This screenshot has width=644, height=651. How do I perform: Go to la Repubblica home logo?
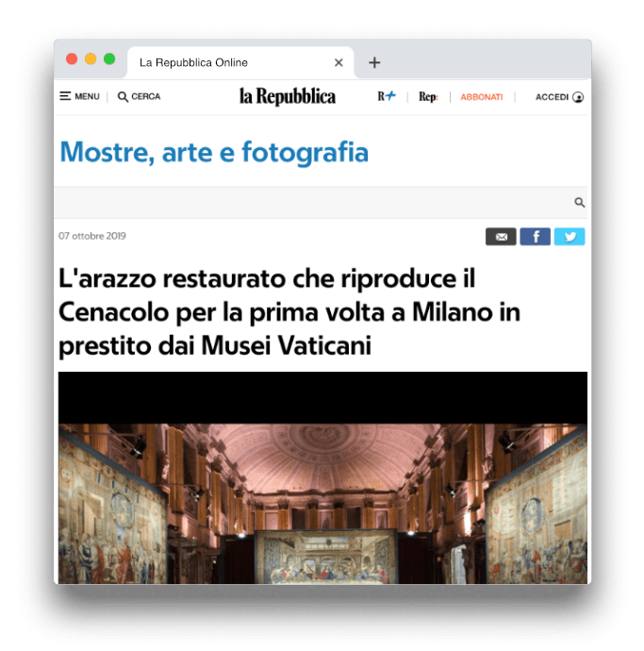288,96
